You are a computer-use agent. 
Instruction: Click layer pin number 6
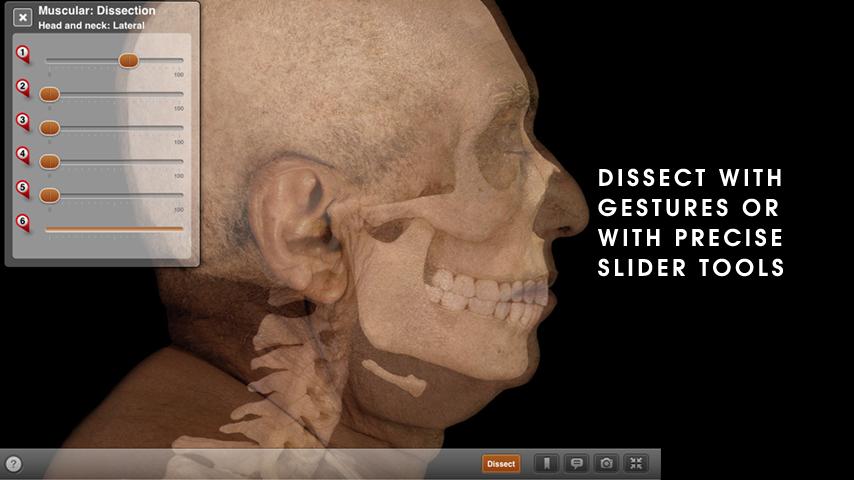coord(22,222)
